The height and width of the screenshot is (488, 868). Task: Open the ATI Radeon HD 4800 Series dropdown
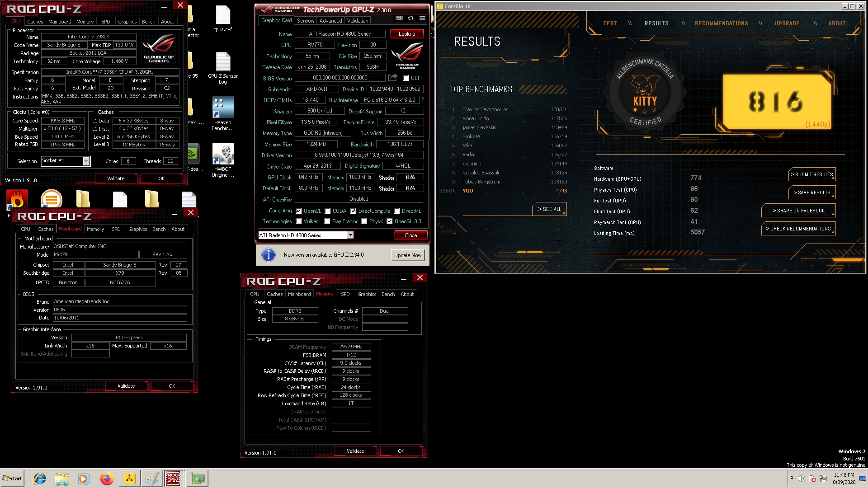point(350,235)
